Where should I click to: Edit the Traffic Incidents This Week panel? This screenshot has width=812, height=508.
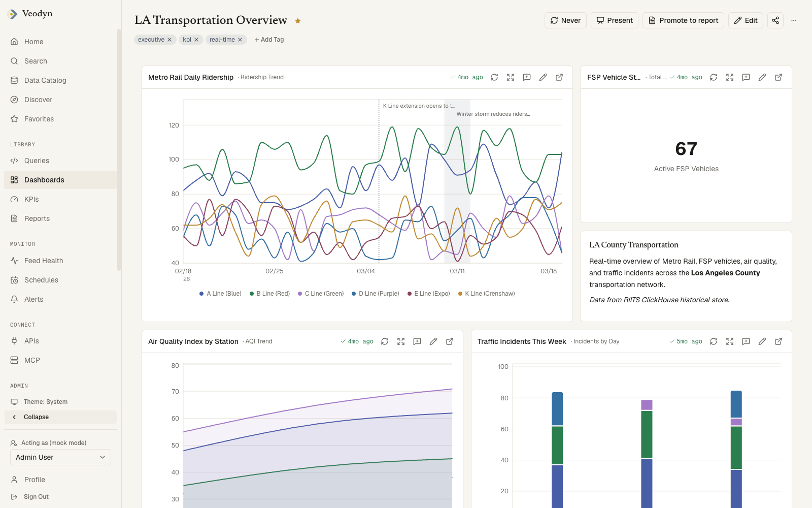click(762, 341)
